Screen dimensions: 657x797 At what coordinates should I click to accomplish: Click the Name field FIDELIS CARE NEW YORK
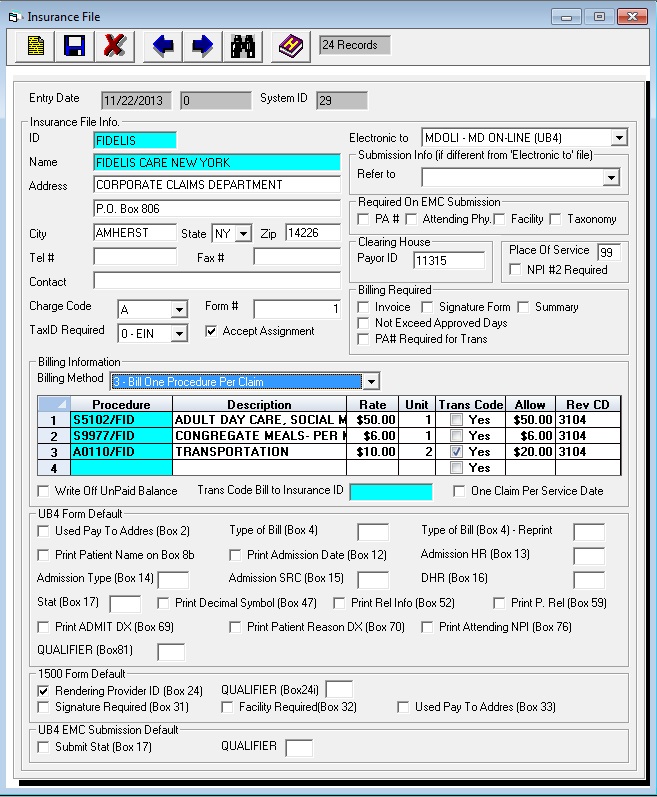[x=217, y=163]
